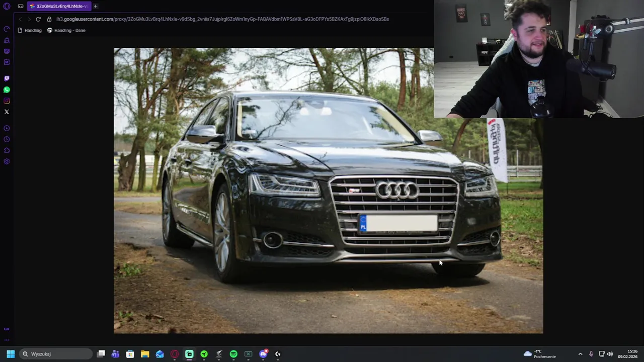Screen dimensions: 644x362
Task: Go back with the back arrow
Action: 20,19
